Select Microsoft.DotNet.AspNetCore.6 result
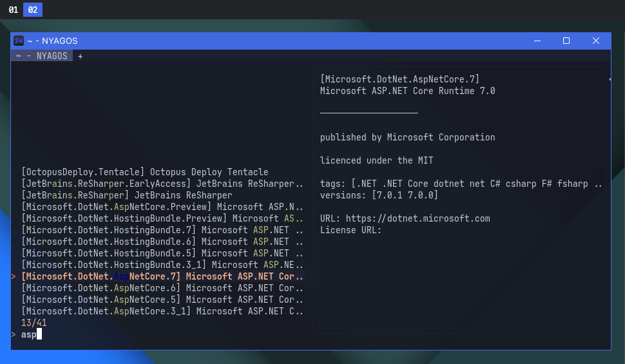 [161, 288]
